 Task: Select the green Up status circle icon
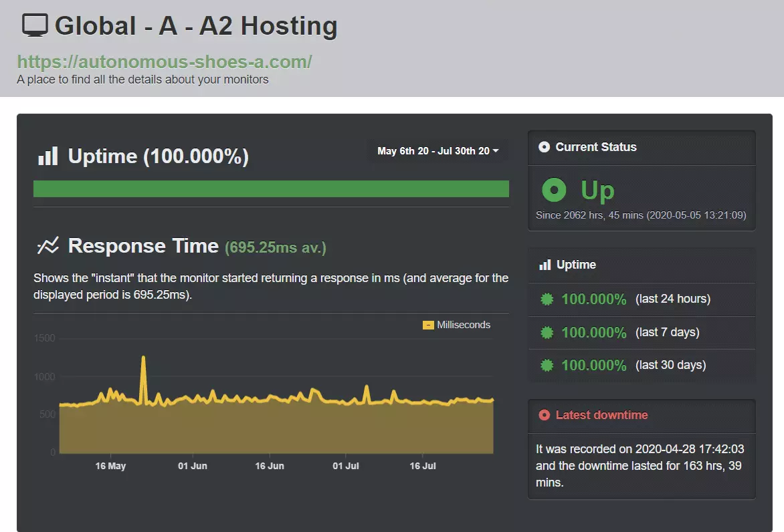pyautogui.click(x=554, y=190)
